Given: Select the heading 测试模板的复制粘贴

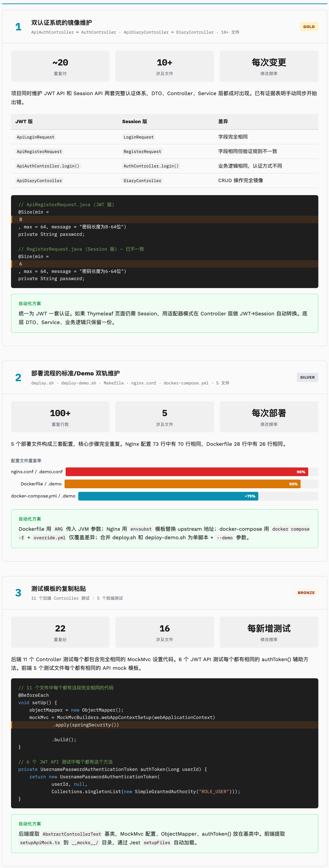Looking at the screenshot, I should pos(59,589).
